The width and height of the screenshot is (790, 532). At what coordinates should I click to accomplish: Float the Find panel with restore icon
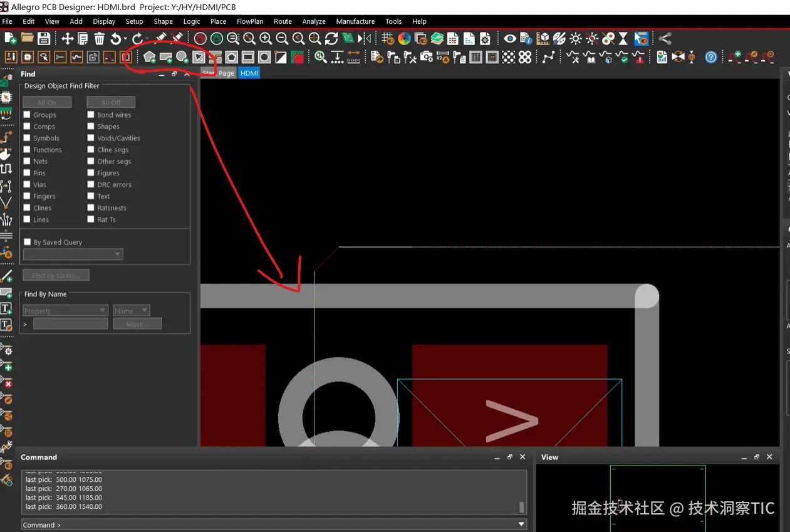pyautogui.click(x=174, y=74)
